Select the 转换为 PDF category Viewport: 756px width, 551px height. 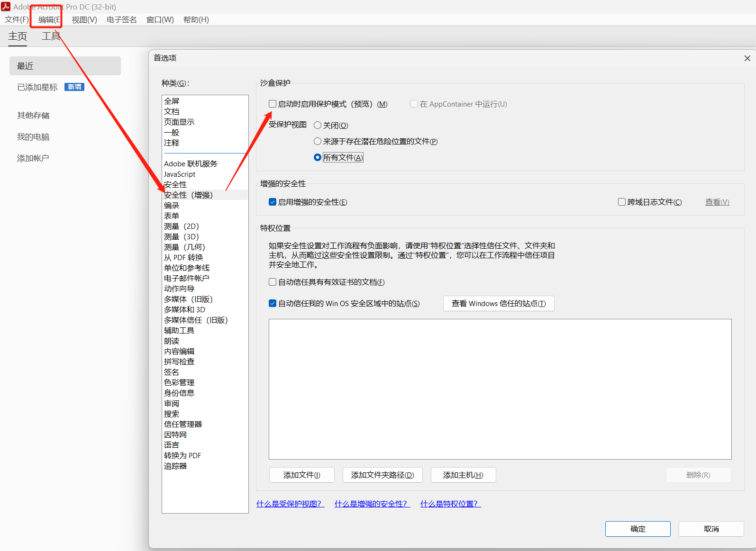coord(182,455)
